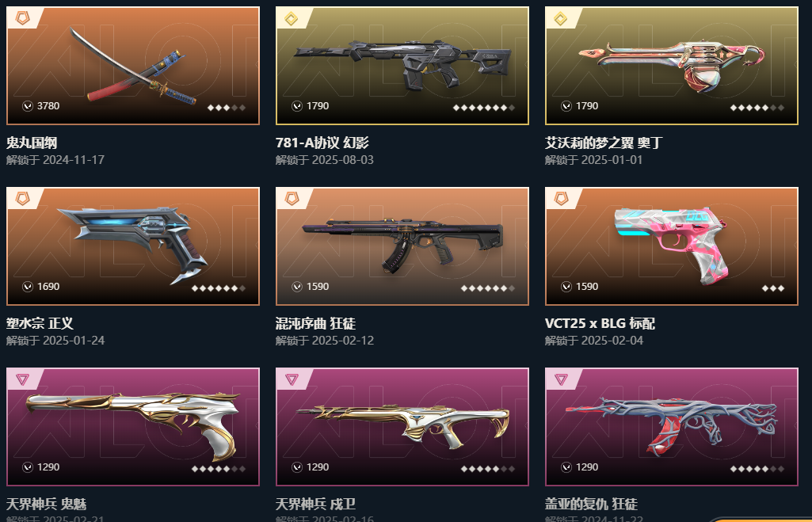The height and width of the screenshot is (522, 812).
Task: Click the VP coin icon beside 1690
Action: [28, 287]
